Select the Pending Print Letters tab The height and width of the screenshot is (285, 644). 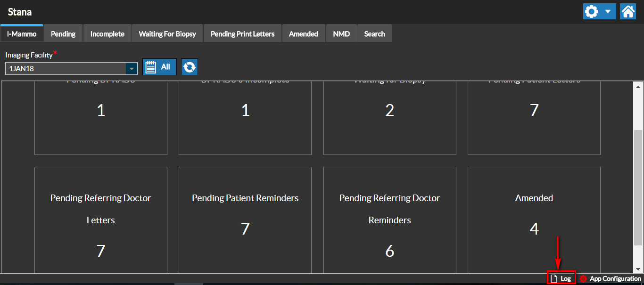pos(242,34)
